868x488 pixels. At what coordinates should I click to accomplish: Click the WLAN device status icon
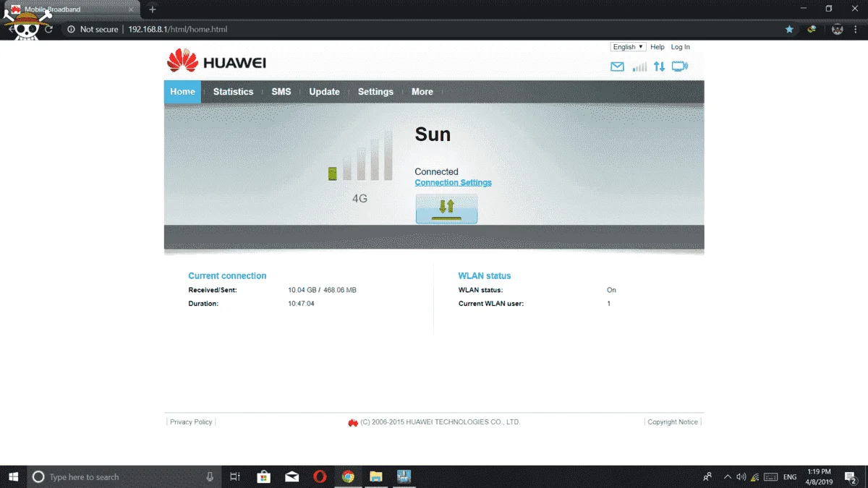pyautogui.click(x=680, y=67)
